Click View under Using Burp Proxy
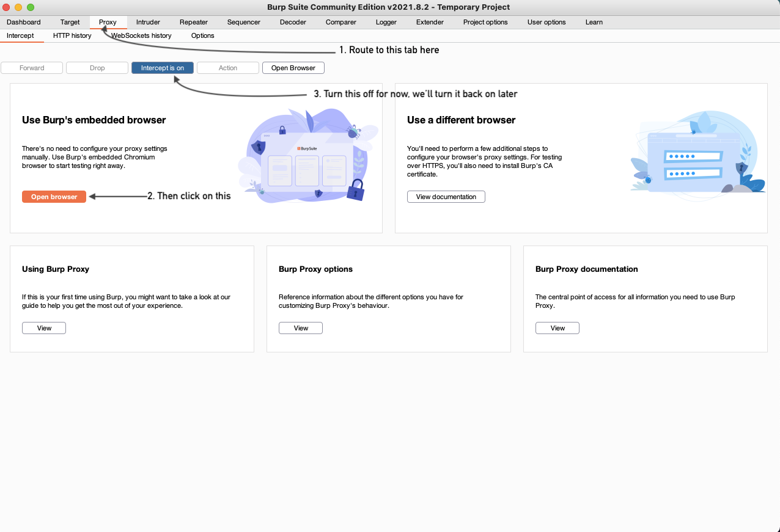This screenshot has height=532, width=780. [x=44, y=328]
